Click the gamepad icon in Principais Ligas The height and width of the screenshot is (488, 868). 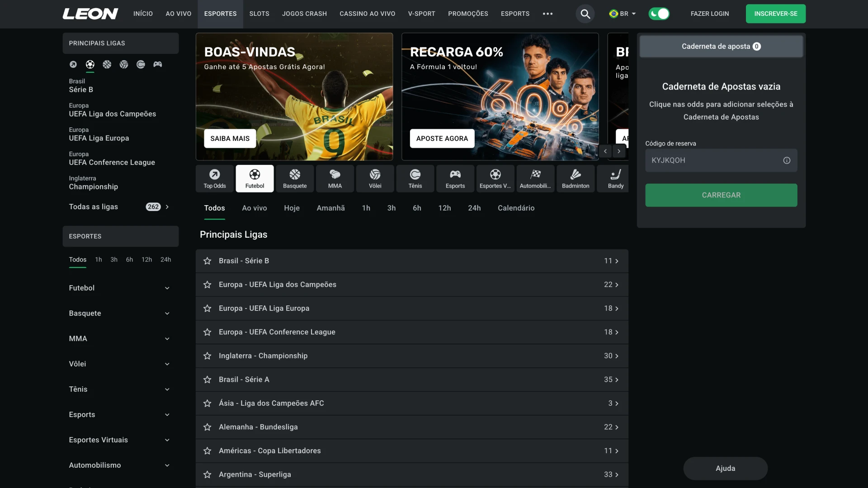(157, 65)
